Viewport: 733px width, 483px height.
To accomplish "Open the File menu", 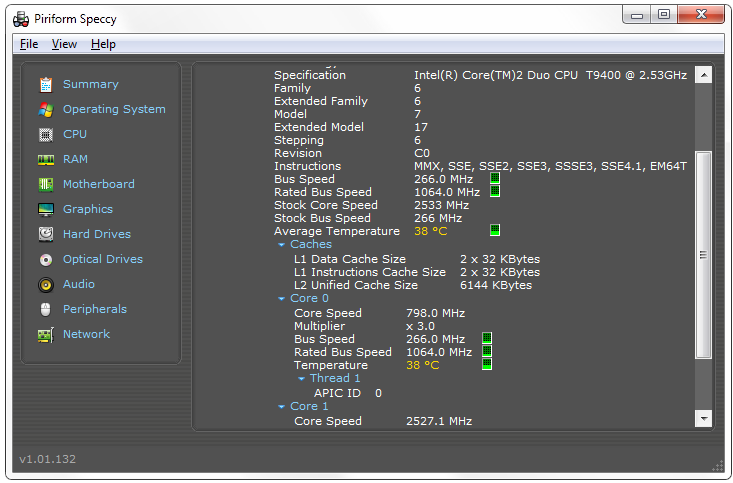I will pyautogui.click(x=29, y=44).
